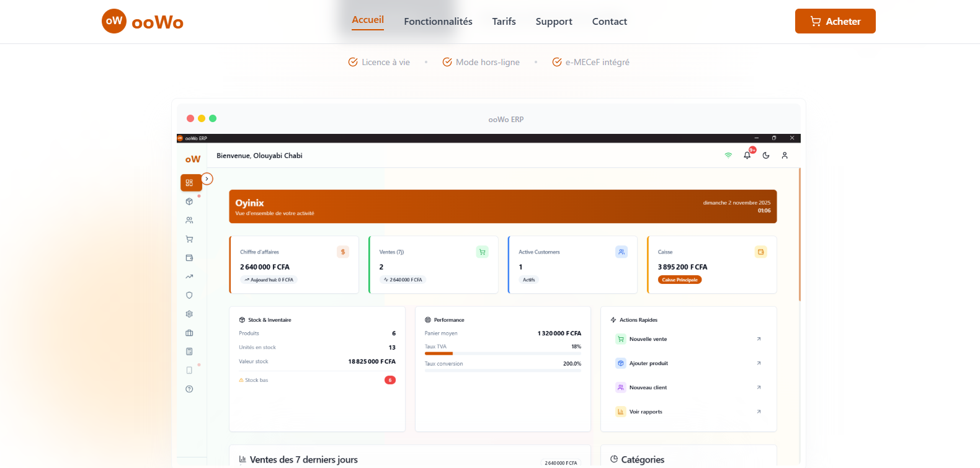Click the Aujourd'hui: 0 FCFA pill

point(269,280)
